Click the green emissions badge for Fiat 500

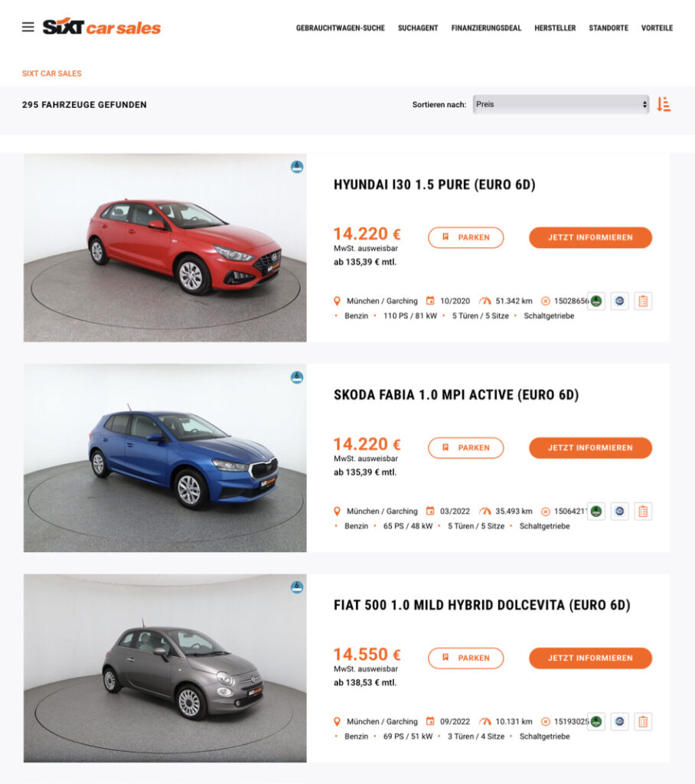click(x=596, y=721)
